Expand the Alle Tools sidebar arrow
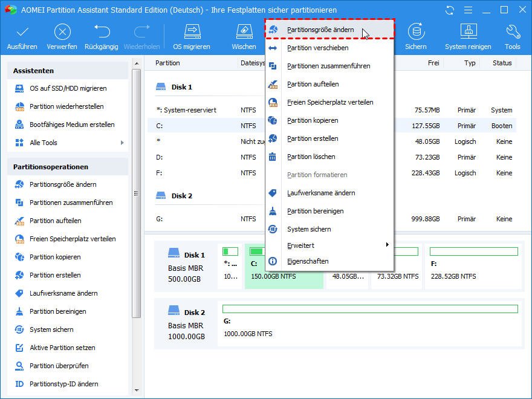The height and width of the screenshot is (399, 532). point(122,143)
